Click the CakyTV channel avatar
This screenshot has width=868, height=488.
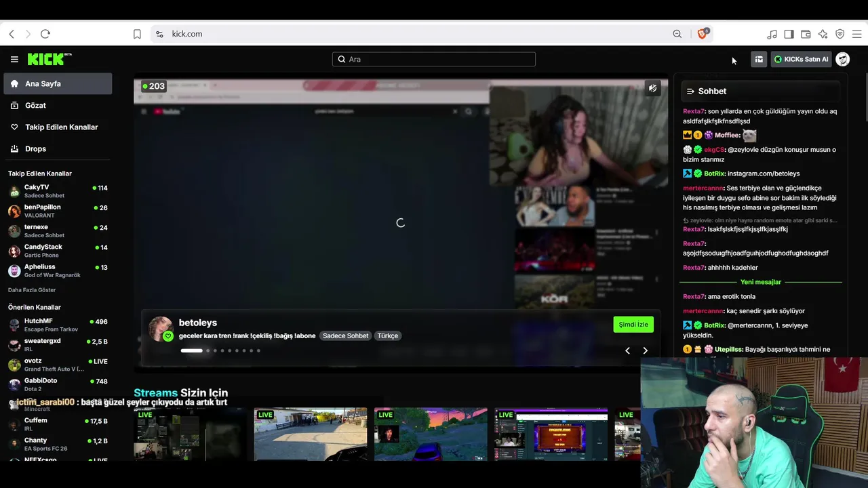pos(14,191)
